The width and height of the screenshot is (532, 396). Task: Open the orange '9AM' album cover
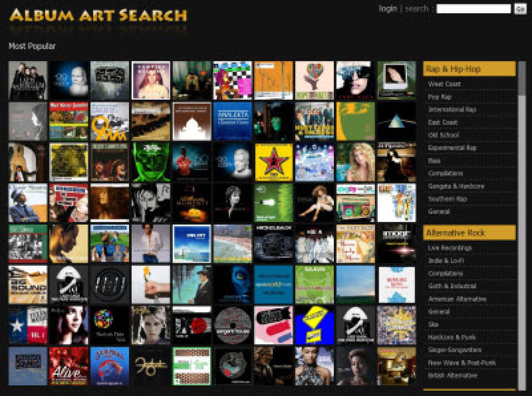[x=110, y=121]
